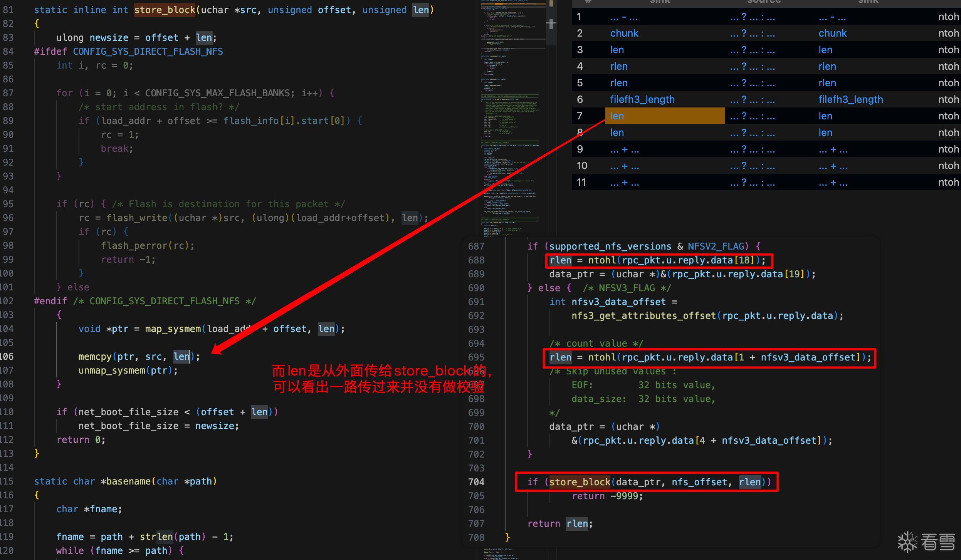Viewport: 961px width, 560px height.
Task: Click 'ntohl' on line 688
Action: (x=602, y=260)
